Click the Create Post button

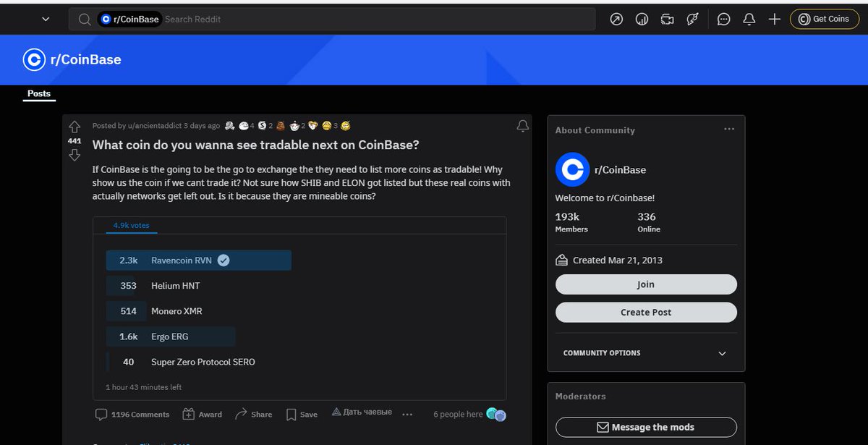[646, 313]
